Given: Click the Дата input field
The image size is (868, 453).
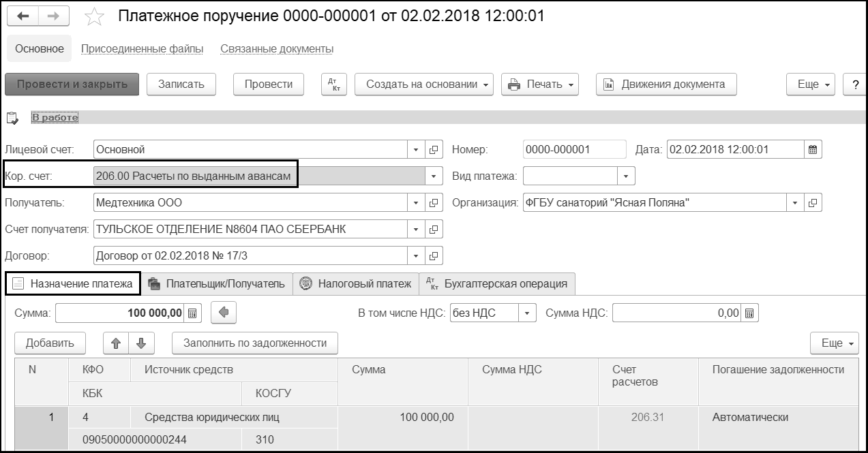Looking at the screenshot, I should [735, 150].
